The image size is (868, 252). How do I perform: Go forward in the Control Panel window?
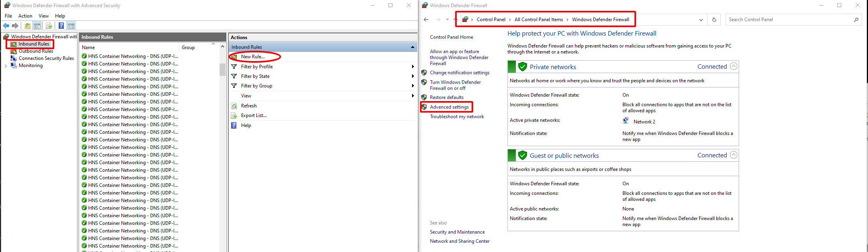pyautogui.click(x=438, y=20)
